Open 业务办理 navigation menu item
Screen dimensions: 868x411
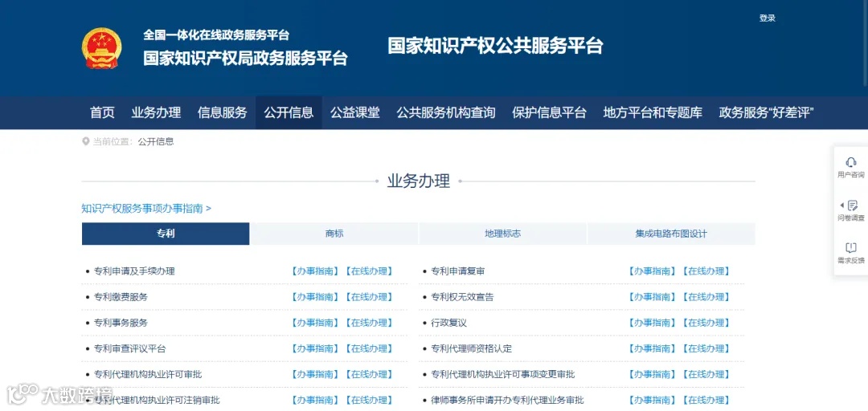coord(156,113)
